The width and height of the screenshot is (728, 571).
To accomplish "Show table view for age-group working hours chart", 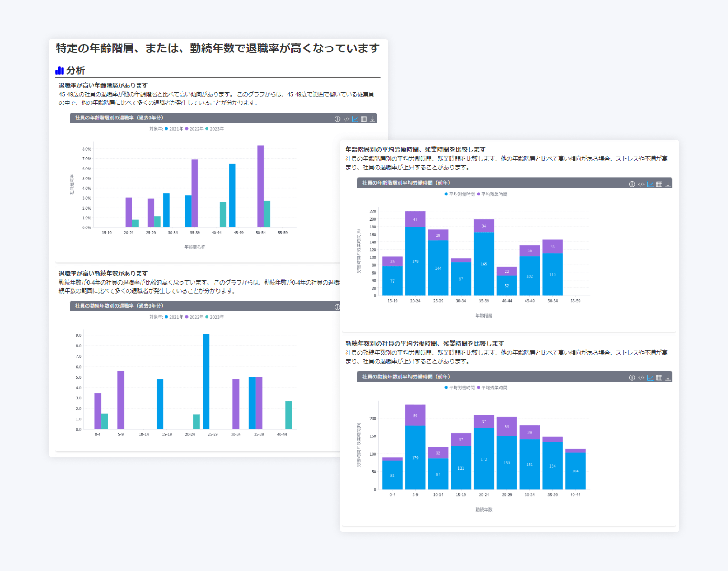I will (x=659, y=184).
